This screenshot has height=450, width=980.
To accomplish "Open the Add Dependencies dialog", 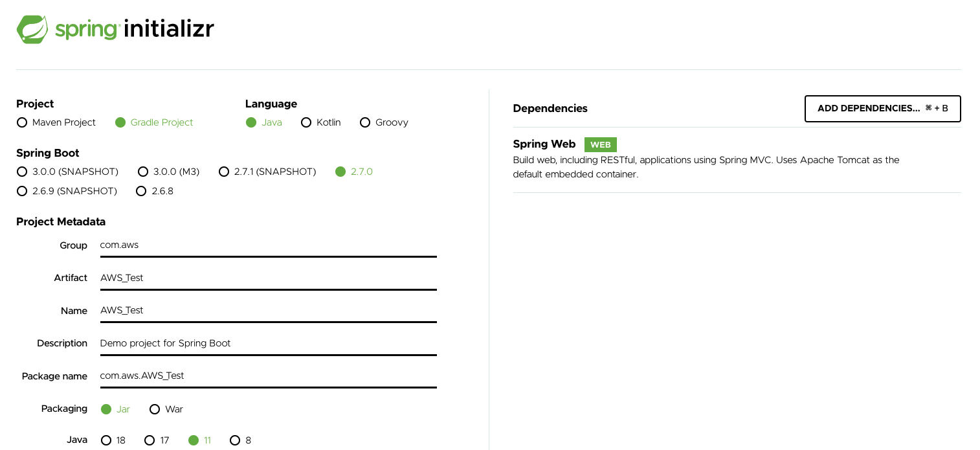I will tap(883, 109).
